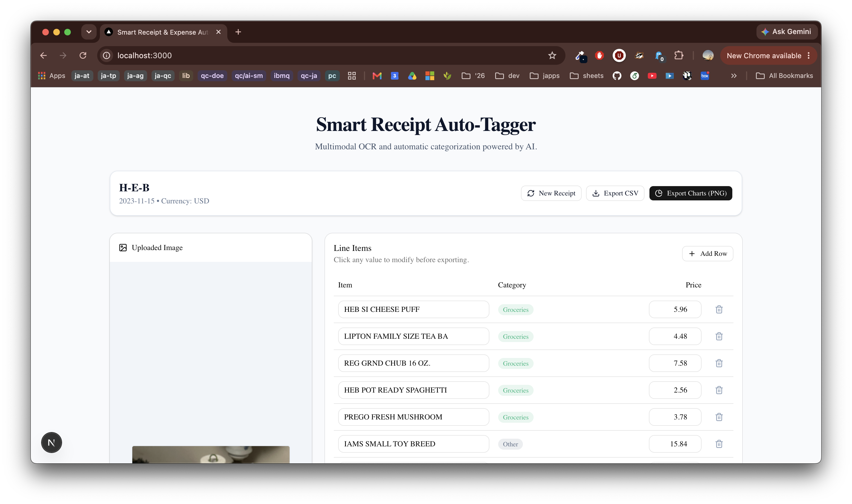Expand the japps bookmark folder
852x504 pixels.
(544, 76)
